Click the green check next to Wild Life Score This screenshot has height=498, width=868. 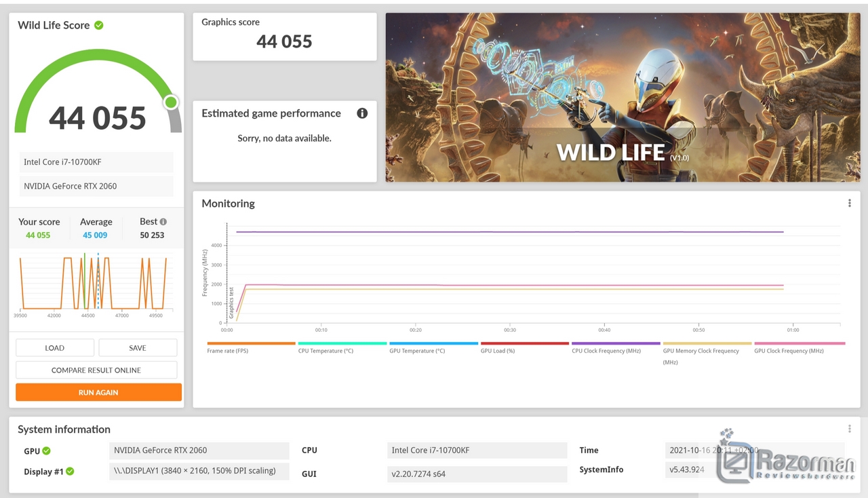(99, 25)
